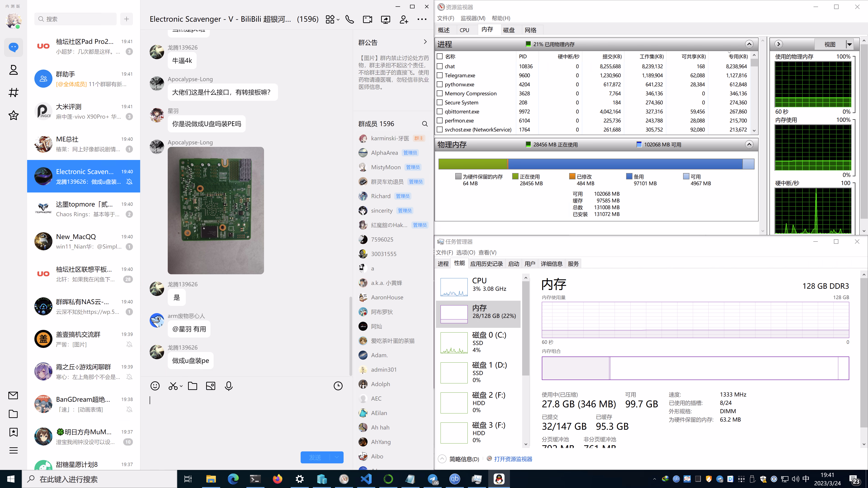Open the 详细信息 tab in Task Manager
This screenshot has width=868, height=488.
pyautogui.click(x=551, y=264)
